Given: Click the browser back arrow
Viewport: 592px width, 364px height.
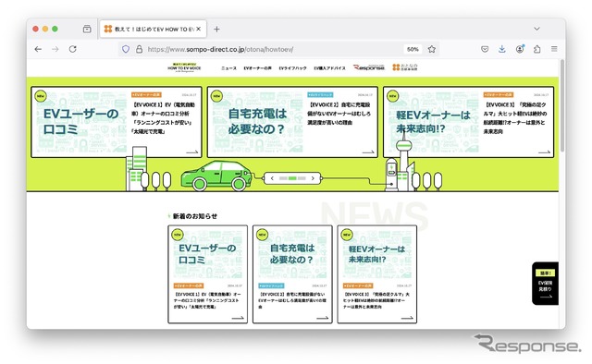Looking at the screenshot, I should click(x=38, y=49).
